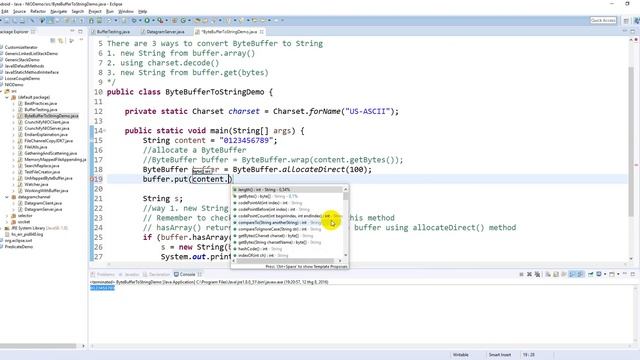Run the program with the green Run button
The width and height of the screenshot is (640, 360).
(147, 20)
